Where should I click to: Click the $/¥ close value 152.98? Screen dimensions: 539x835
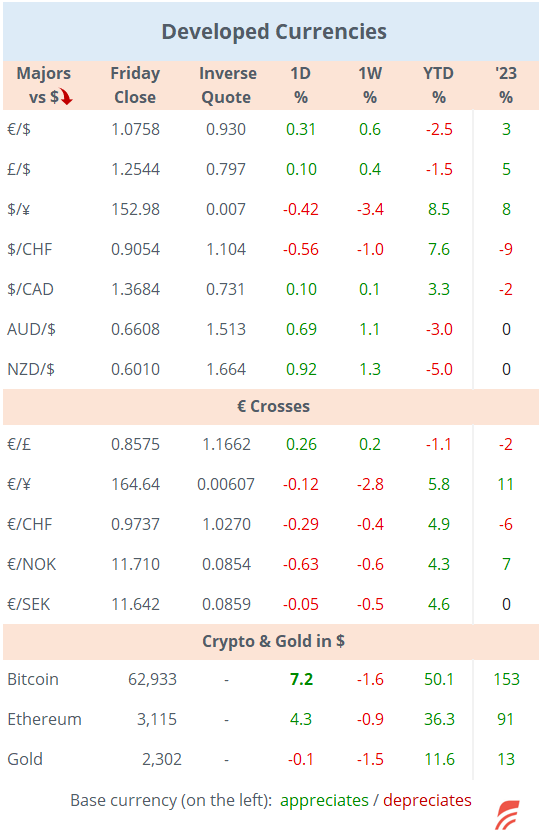click(135, 209)
